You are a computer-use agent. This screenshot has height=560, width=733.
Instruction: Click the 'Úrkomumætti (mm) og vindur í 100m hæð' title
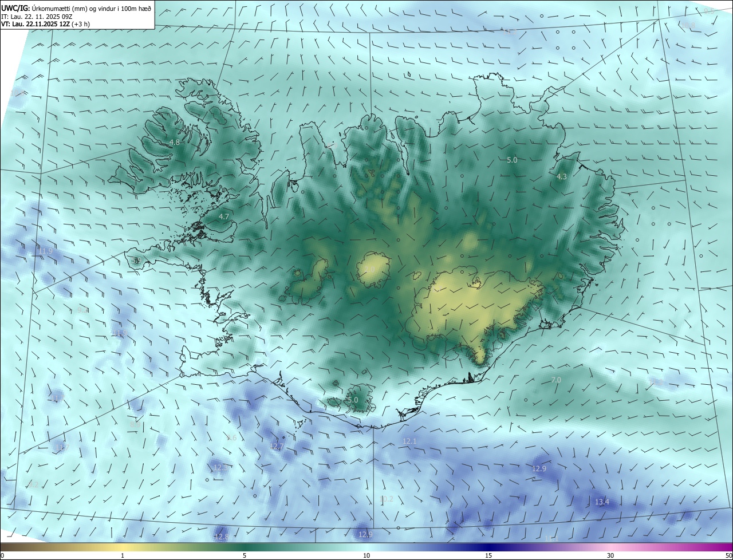(92, 8)
